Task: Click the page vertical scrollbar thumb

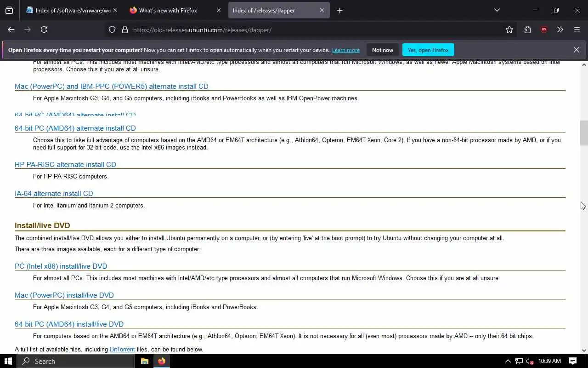Action: tap(584, 133)
